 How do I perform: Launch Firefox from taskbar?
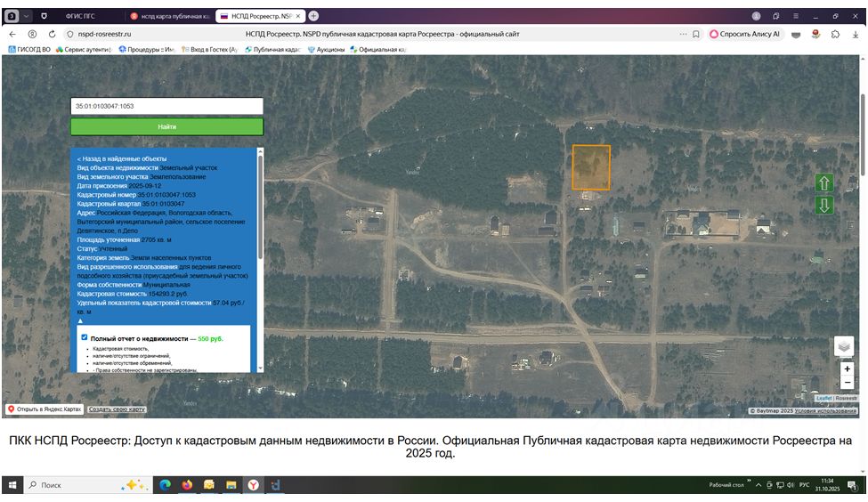[x=187, y=485]
